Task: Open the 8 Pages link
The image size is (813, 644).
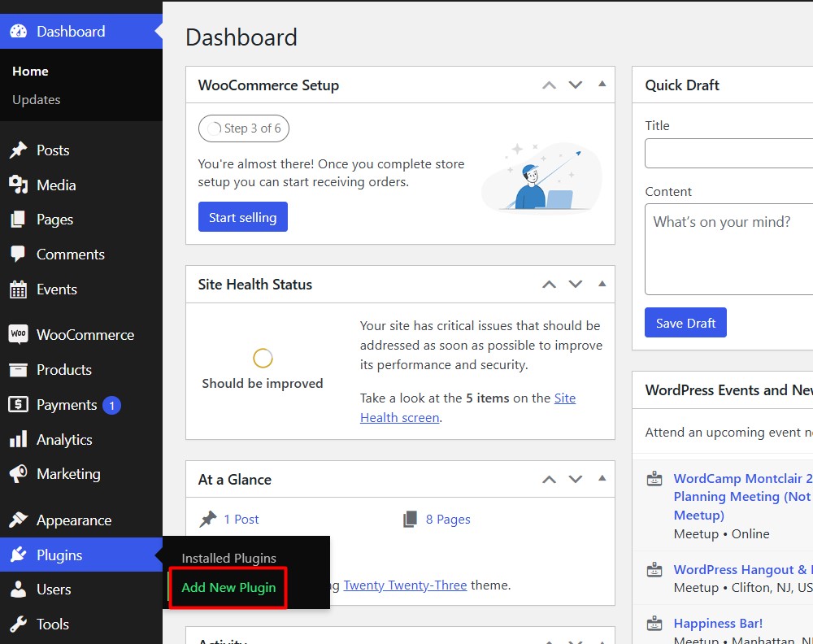Action: (x=448, y=519)
